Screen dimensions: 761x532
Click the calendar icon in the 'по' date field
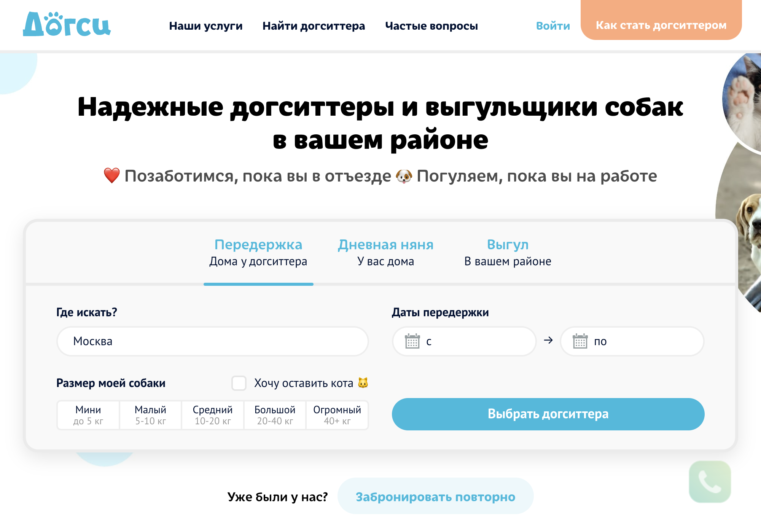(580, 341)
